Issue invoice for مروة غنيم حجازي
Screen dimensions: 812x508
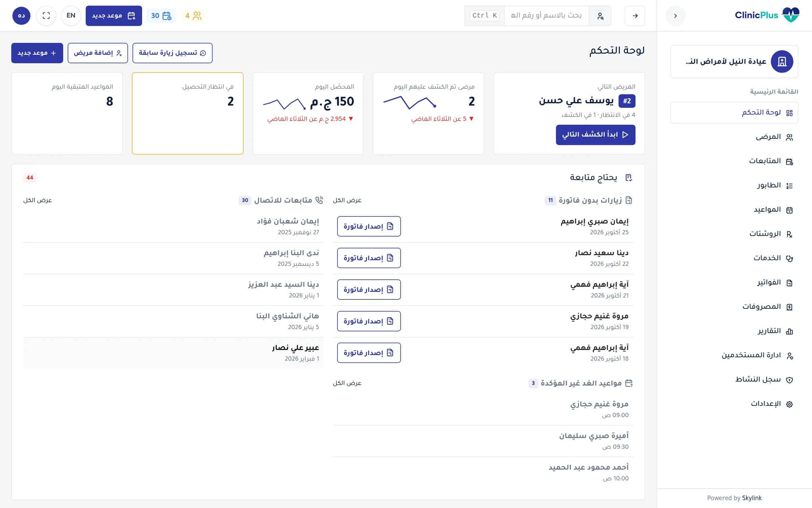click(x=369, y=321)
